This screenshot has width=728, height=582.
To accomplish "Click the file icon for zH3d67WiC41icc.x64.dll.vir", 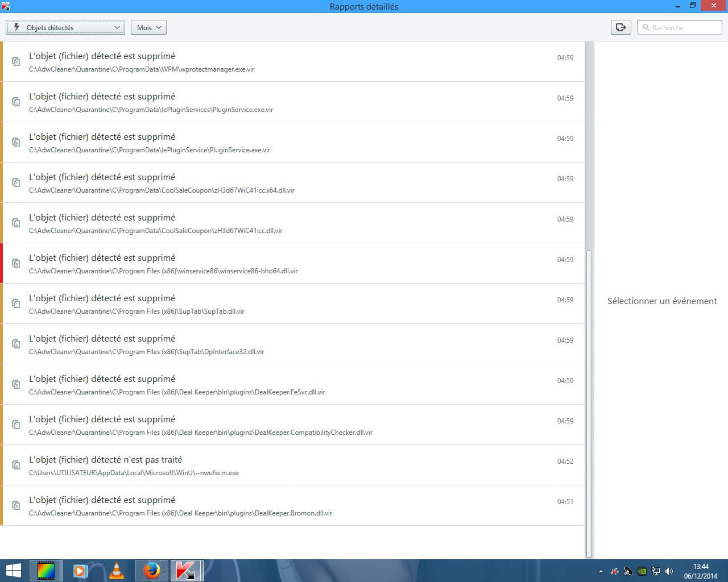I will click(16, 182).
